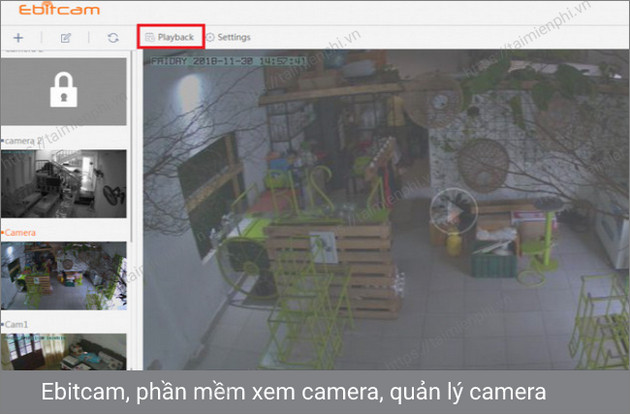Open the edit camera pencil icon

66,38
